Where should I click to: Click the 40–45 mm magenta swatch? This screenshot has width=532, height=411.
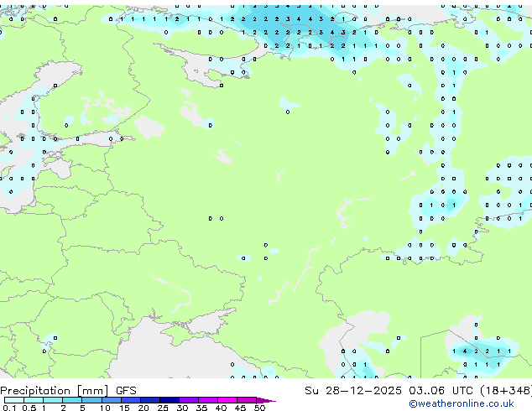coord(227,400)
